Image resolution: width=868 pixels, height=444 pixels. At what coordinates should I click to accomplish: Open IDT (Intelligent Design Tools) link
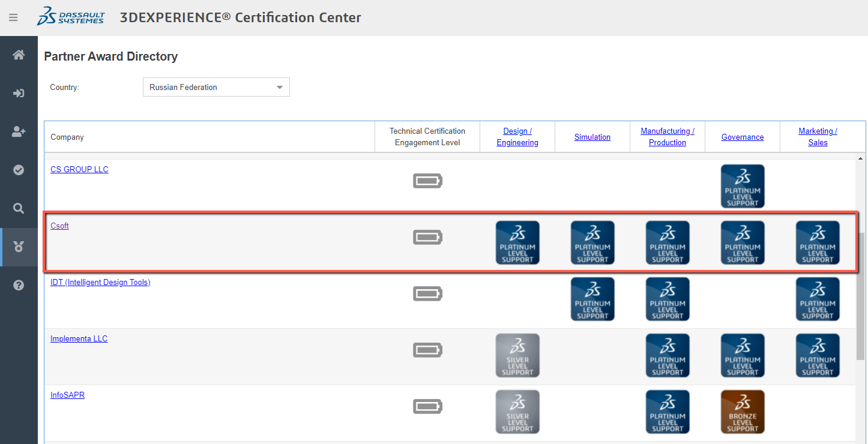click(100, 282)
